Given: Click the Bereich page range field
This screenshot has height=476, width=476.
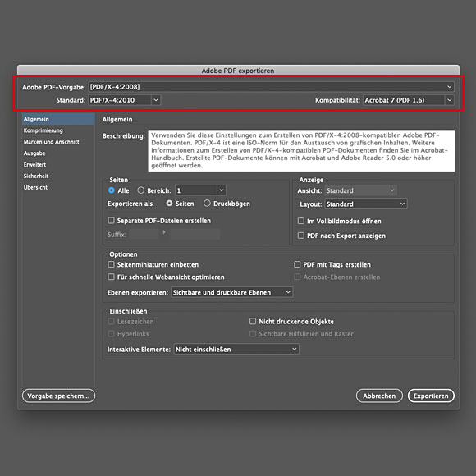Looking at the screenshot, I should 196,190.
